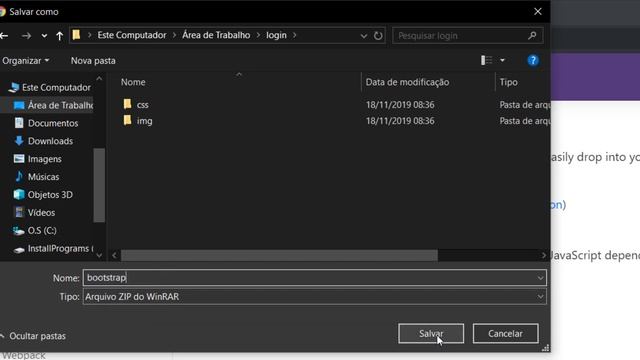Image resolution: width=640 pixels, height=360 pixels.
Task: Close the Salvar como dialog
Action: point(538,12)
